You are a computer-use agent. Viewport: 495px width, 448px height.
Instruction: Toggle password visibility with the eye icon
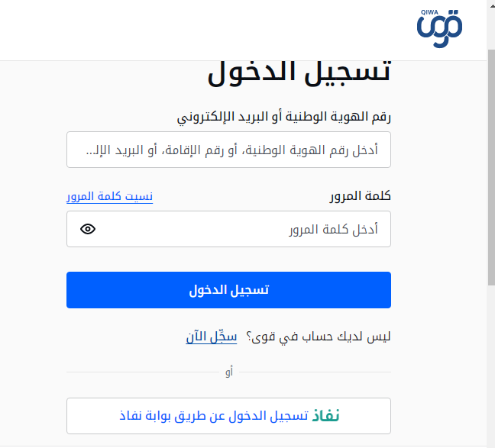(x=88, y=229)
